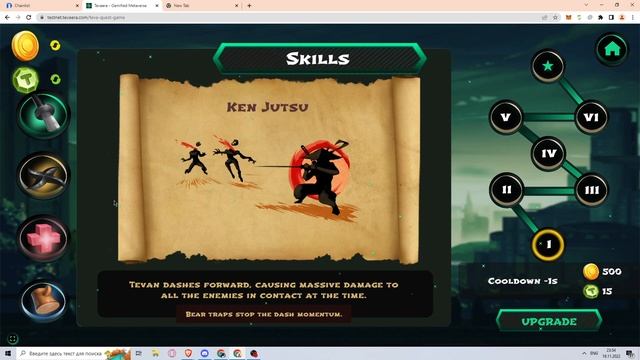Open the tab search chevron
The image size is (640, 360).
coord(586,5)
